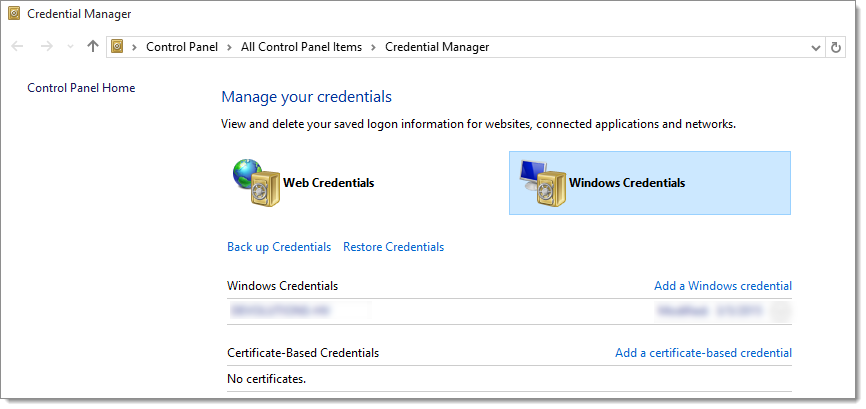The width and height of the screenshot is (866, 409).
Task: Expand the chevron before Control Panel
Action: [x=134, y=47]
